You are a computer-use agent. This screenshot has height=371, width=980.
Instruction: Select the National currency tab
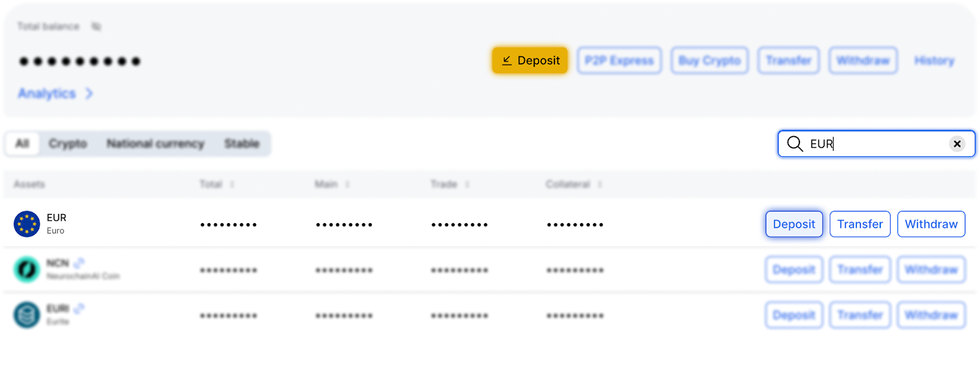[x=155, y=143]
